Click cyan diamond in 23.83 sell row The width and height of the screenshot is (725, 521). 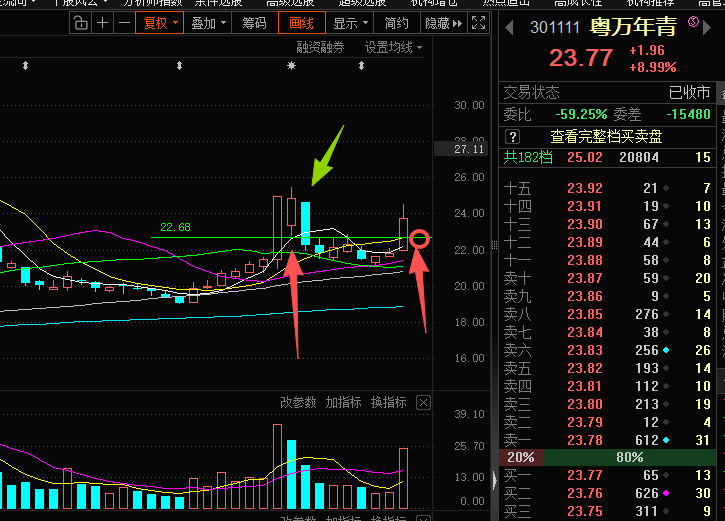[666, 350]
